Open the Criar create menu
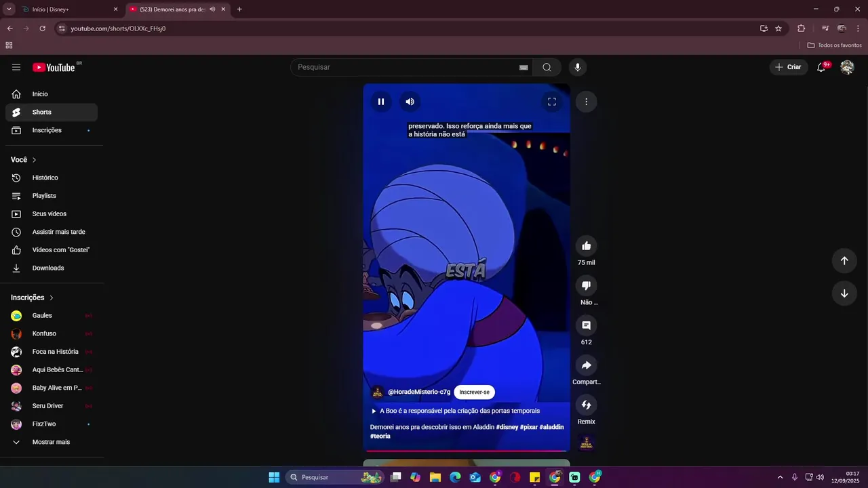 (789, 67)
